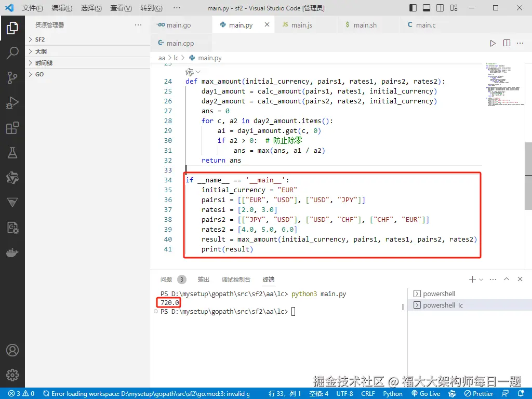The height and width of the screenshot is (399, 532).
Task: Open the Extensions view icon
Action: tap(12, 128)
